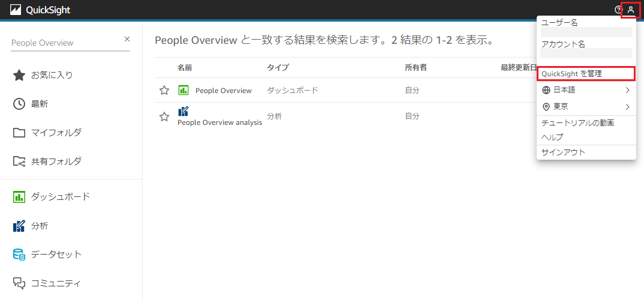Sort by 所有者 column header
The width and height of the screenshot is (644, 302).
point(416,67)
